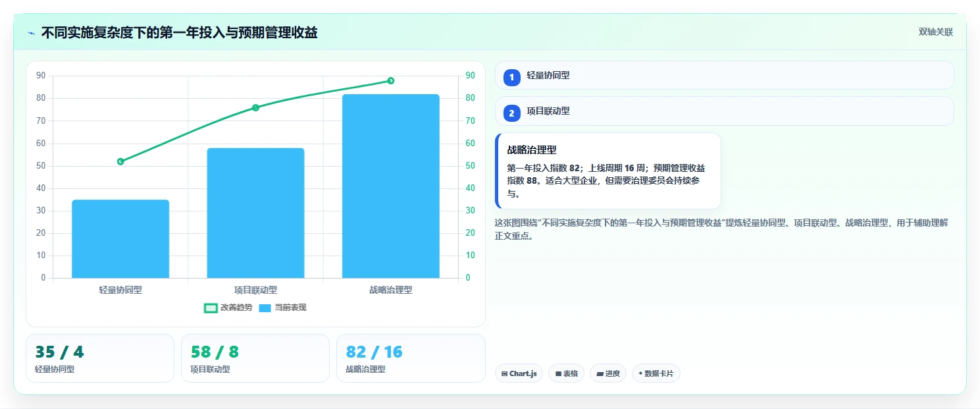Click the number 2 badge
The height and width of the screenshot is (409, 980).
tap(511, 113)
